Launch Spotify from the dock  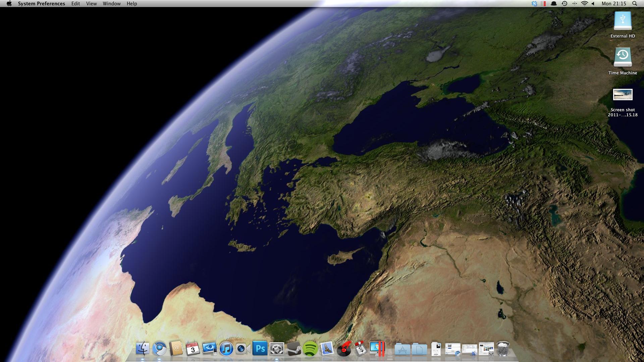310,349
